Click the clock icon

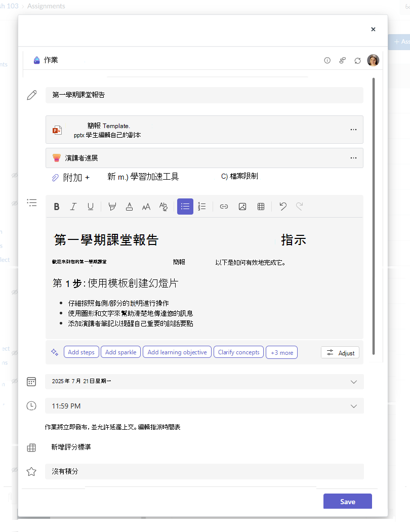[x=31, y=406]
